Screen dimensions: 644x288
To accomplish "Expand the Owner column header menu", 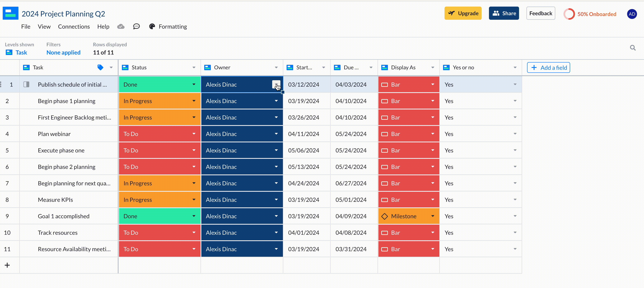I will coord(276,67).
